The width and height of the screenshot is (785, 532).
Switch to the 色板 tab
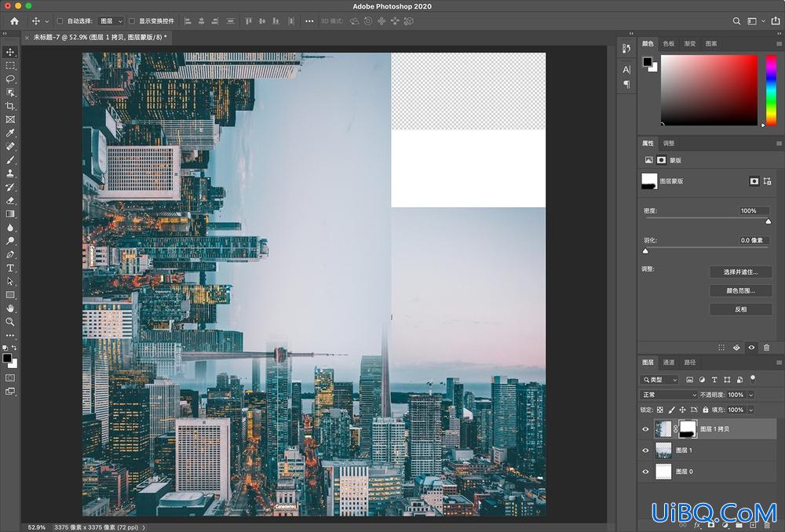(x=669, y=43)
